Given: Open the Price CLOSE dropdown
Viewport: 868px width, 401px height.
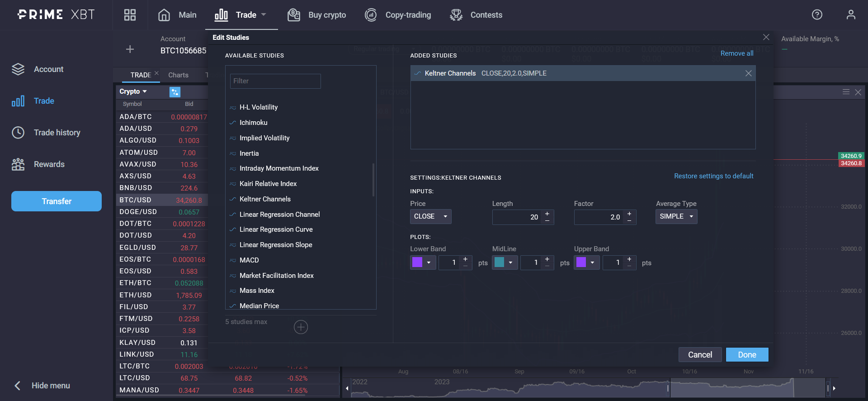Looking at the screenshot, I should [x=430, y=216].
